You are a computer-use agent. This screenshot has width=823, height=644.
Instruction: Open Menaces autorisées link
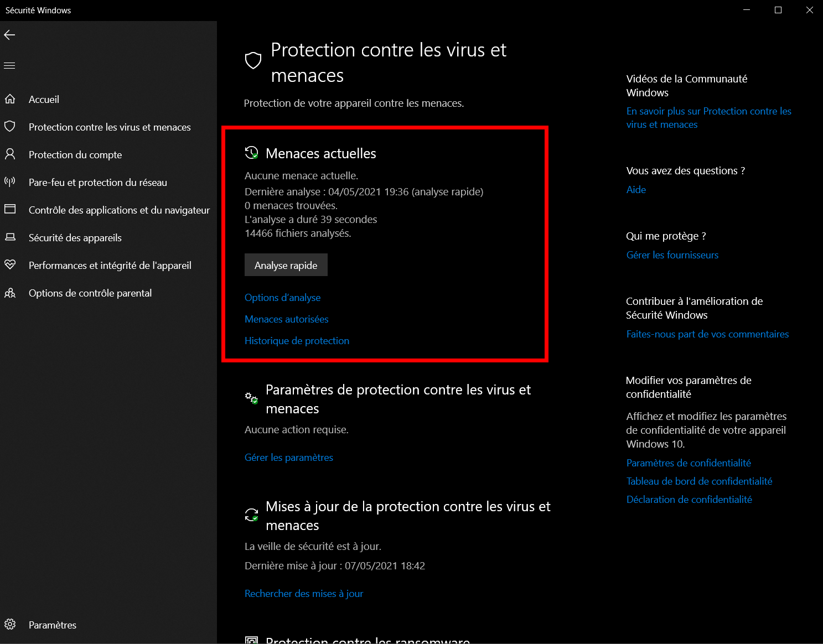(x=287, y=319)
